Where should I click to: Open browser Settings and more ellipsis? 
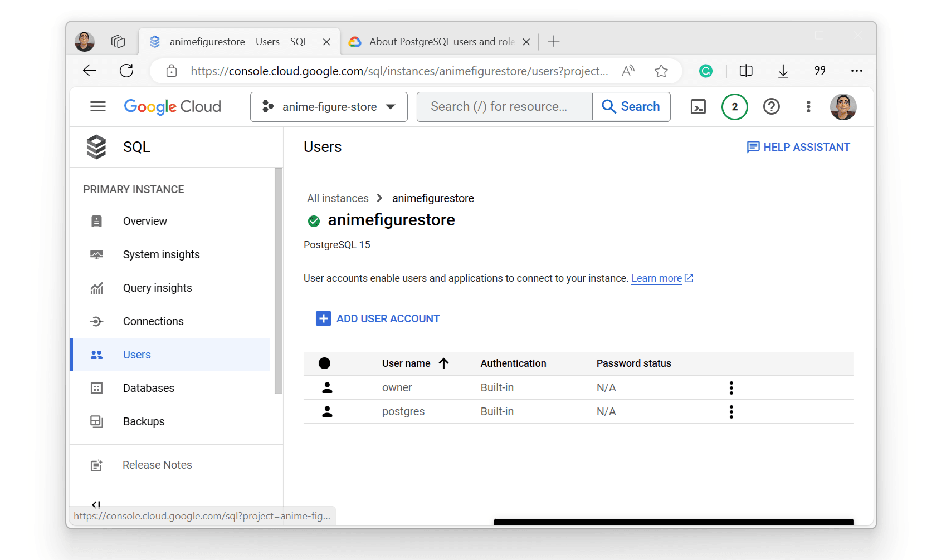(857, 71)
